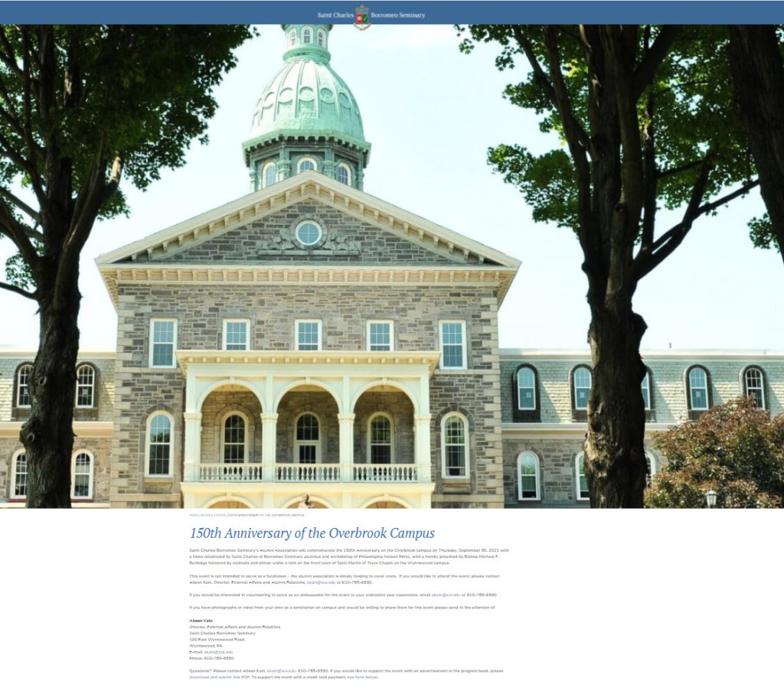This screenshot has width=784, height=691.
Task: Click the '150th Anniversary of the Overbrook Campus' heading
Action: coord(312,533)
